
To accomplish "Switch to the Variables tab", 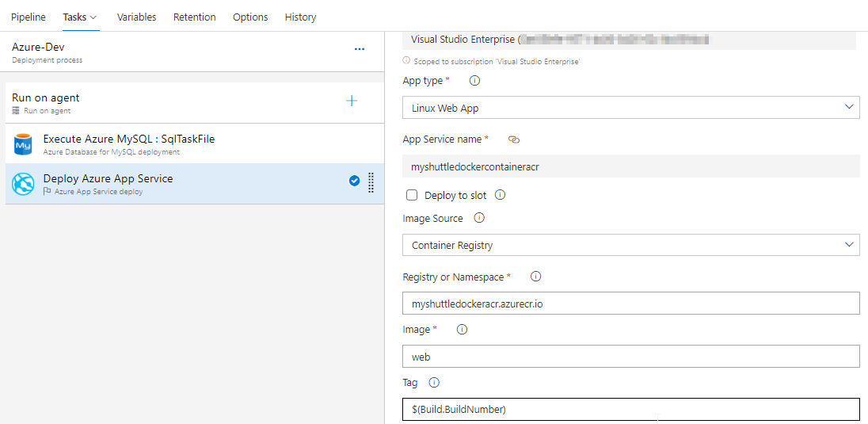I will pyautogui.click(x=137, y=17).
